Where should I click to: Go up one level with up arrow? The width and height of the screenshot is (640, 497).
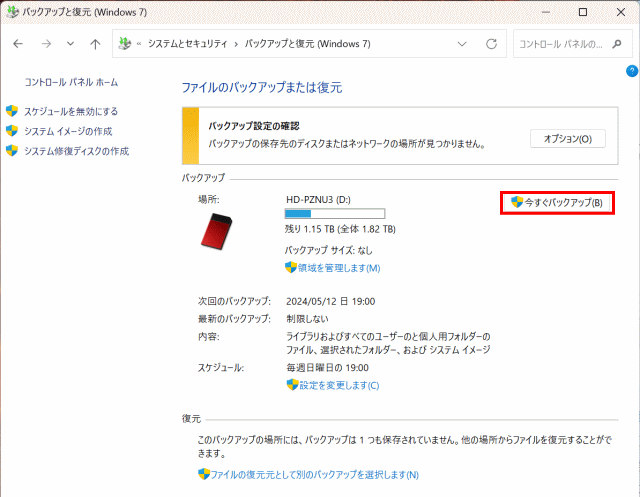coord(95,44)
